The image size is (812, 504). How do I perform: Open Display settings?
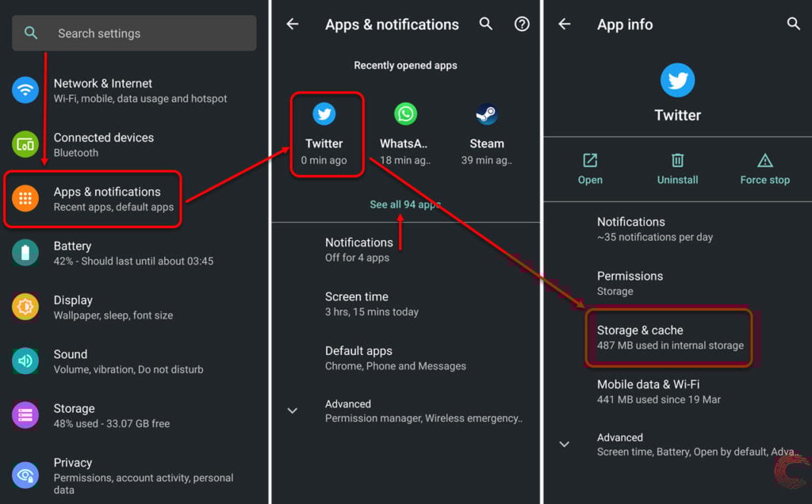pos(135,307)
